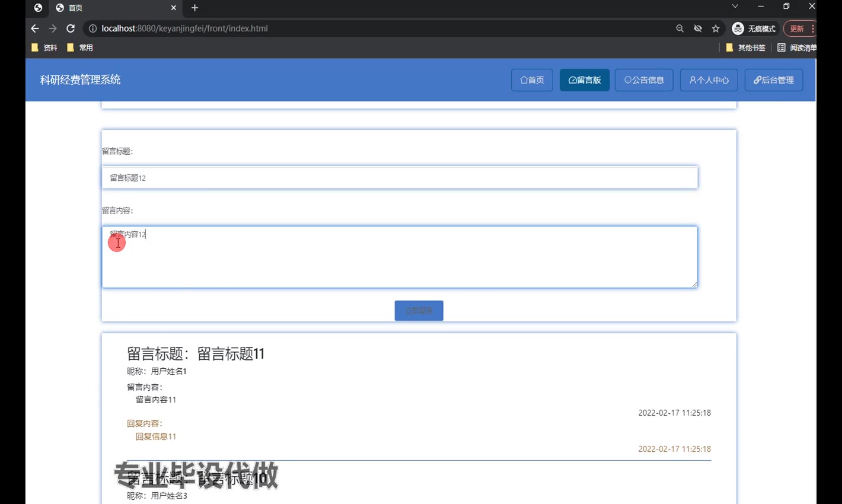Open the 其他书签 bookmarks folder
The image size is (842, 504).
[746, 47]
